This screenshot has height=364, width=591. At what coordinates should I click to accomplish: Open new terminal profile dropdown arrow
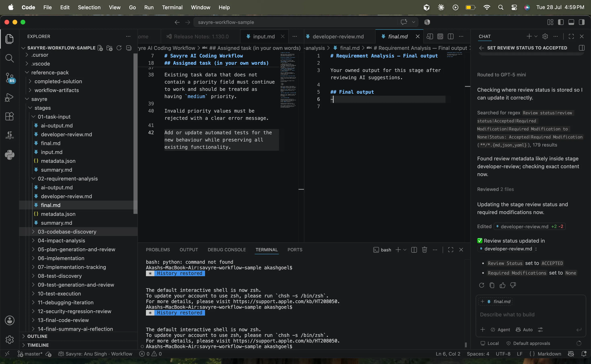[405, 250]
